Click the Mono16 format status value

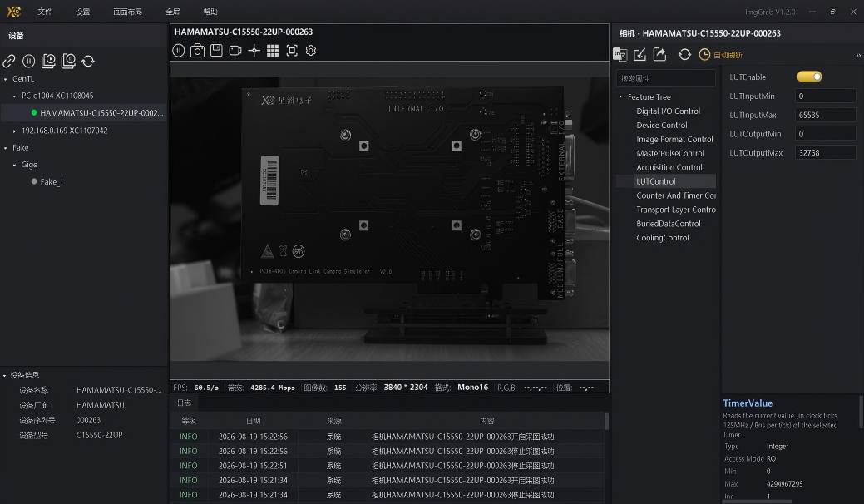(x=473, y=388)
